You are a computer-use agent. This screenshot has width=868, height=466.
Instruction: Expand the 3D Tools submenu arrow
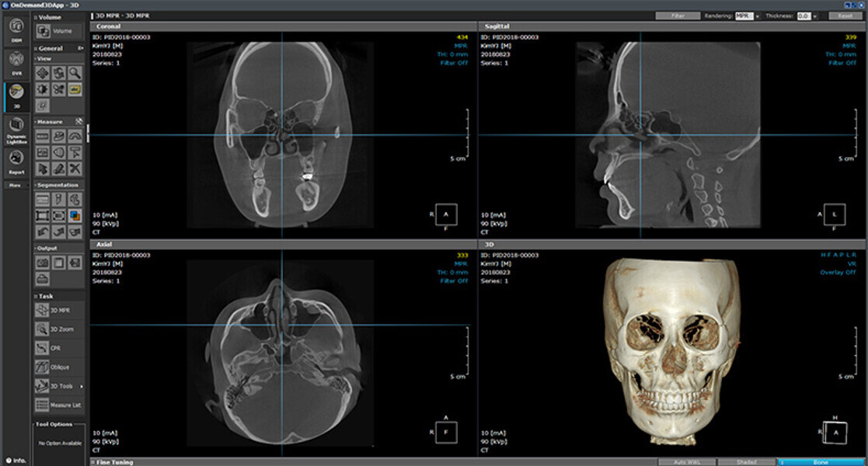[x=82, y=386]
